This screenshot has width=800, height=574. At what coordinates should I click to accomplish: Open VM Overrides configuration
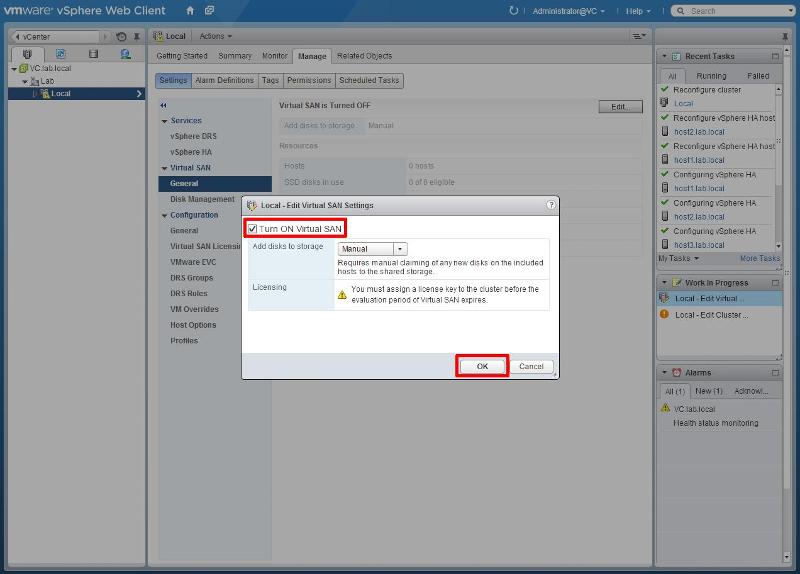click(x=194, y=309)
